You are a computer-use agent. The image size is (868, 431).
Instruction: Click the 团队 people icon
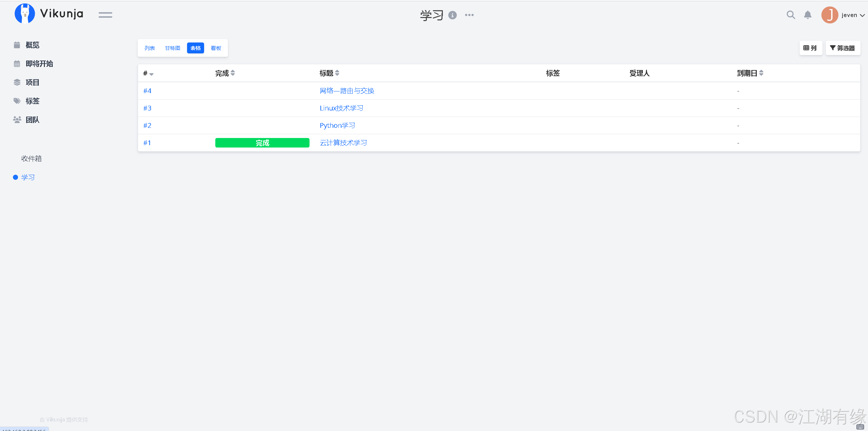17,120
